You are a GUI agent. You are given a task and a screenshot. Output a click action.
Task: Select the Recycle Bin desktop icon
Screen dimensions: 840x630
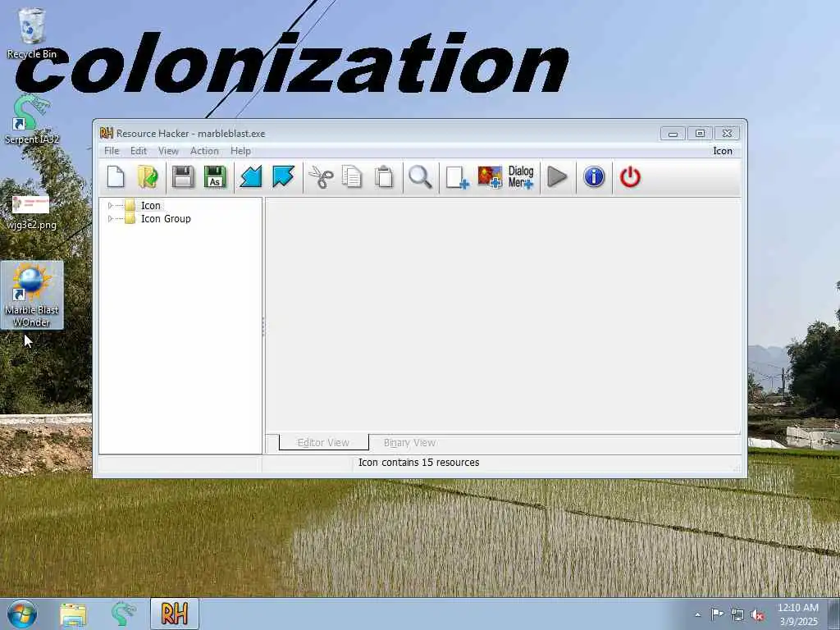32,33
